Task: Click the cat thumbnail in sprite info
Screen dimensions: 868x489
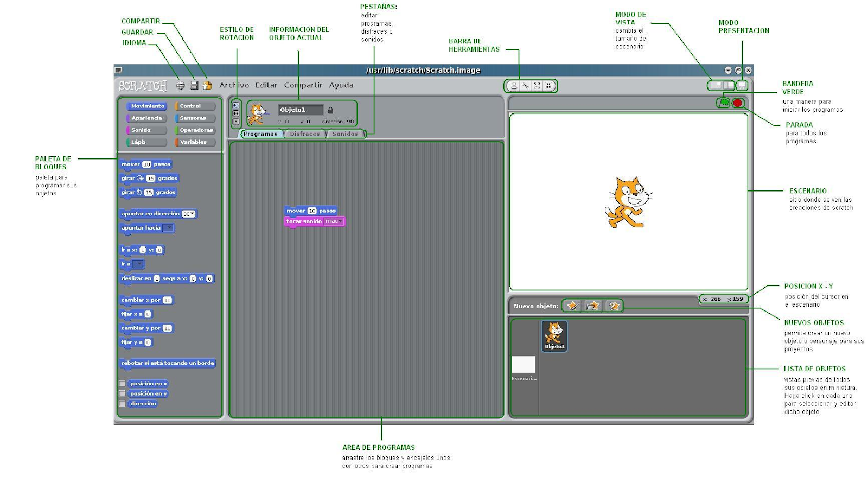Action: pos(257,114)
